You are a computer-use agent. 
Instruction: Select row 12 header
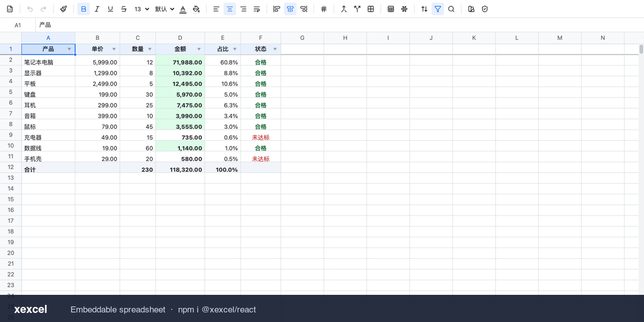coord(11,167)
